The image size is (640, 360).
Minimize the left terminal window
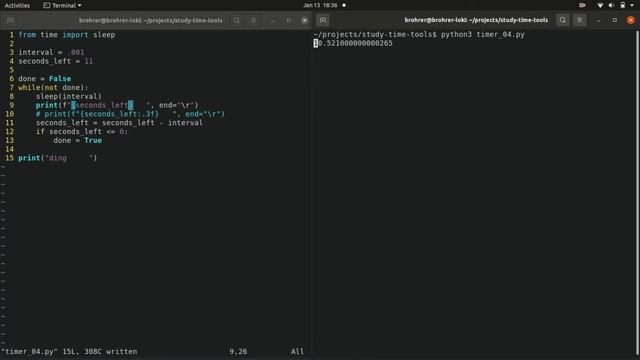pyautogui.click(x=273, y=20)
